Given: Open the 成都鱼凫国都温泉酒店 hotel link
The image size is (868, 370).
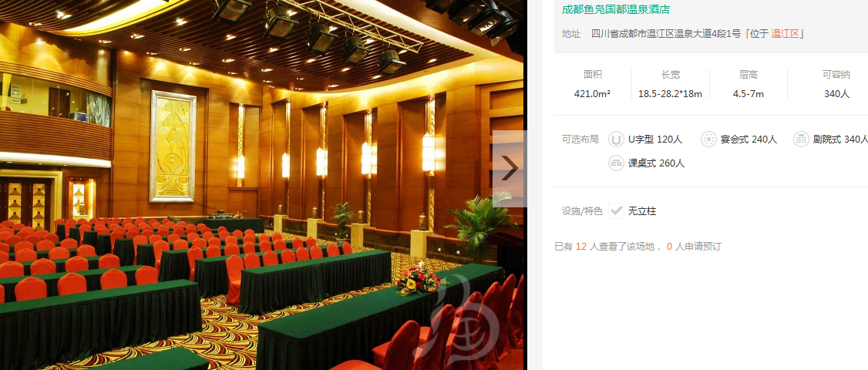Looking at the screenshot, I should 616,9.
